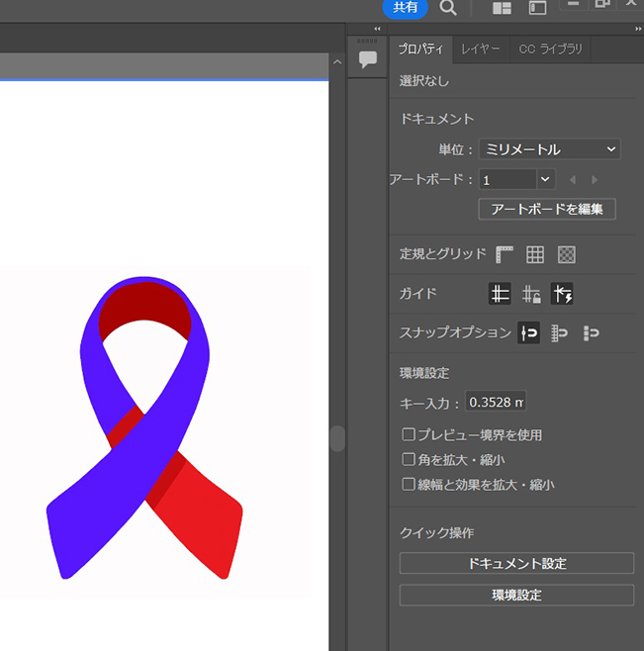Enable 角を拡大・縮小 checkbox
Screen dimensions: 644x651
[409, 460]
